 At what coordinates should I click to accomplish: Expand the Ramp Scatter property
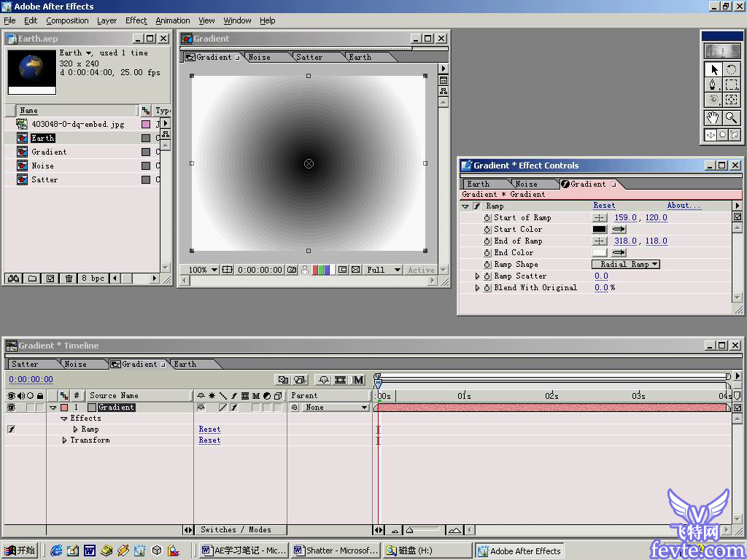coord(477,276)
